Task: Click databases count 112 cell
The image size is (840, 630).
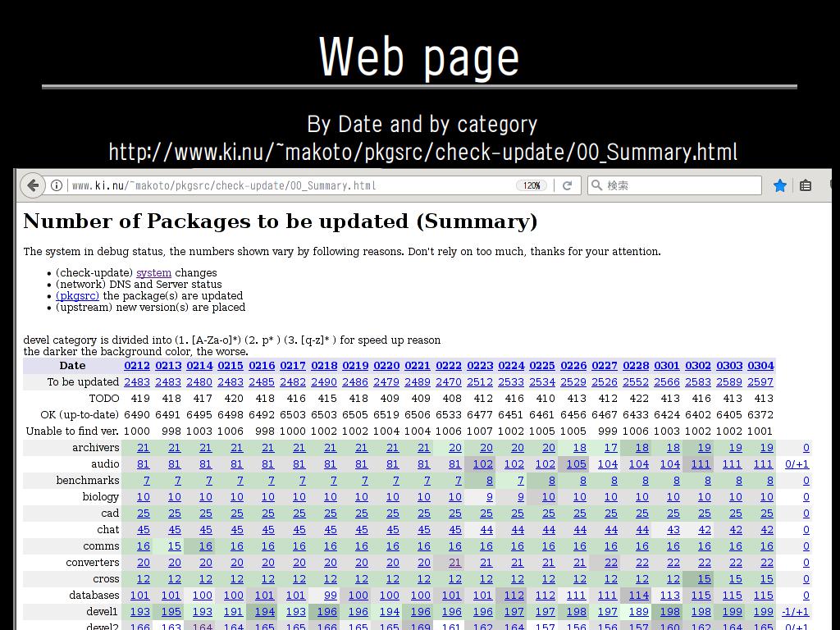Action: [x=514, y=595]
